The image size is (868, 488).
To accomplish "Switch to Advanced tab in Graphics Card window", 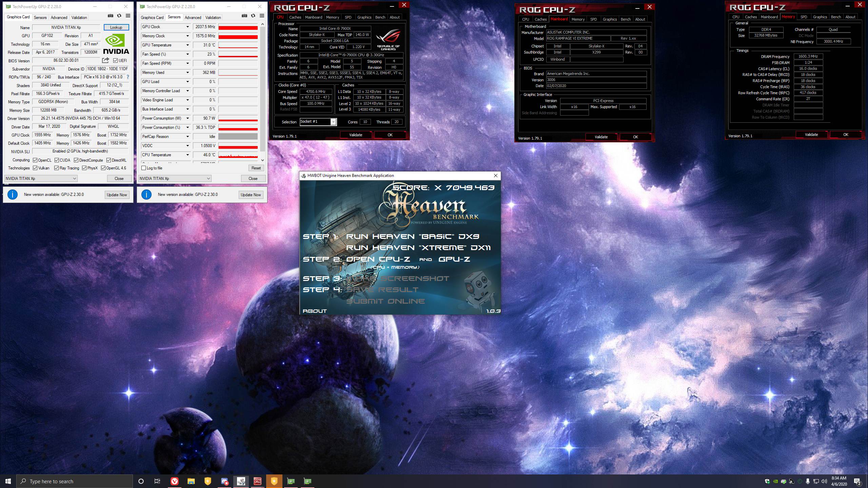I will (59, 17).
